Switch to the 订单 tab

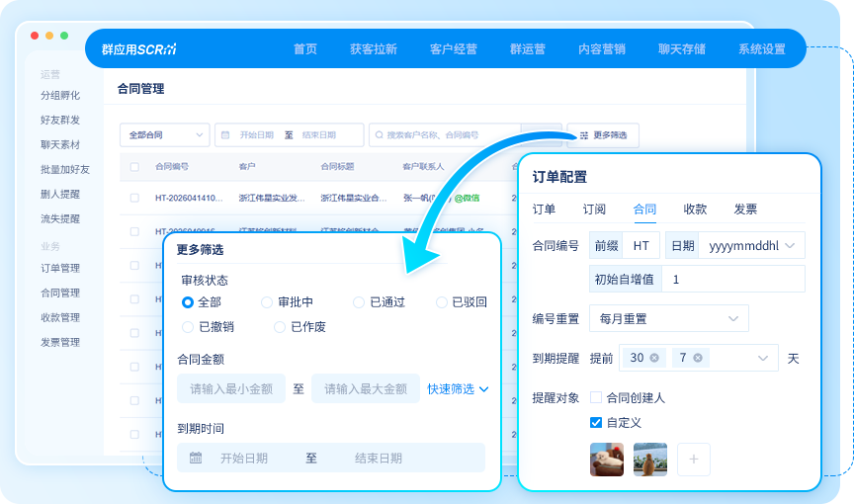[x=544, y=209]
